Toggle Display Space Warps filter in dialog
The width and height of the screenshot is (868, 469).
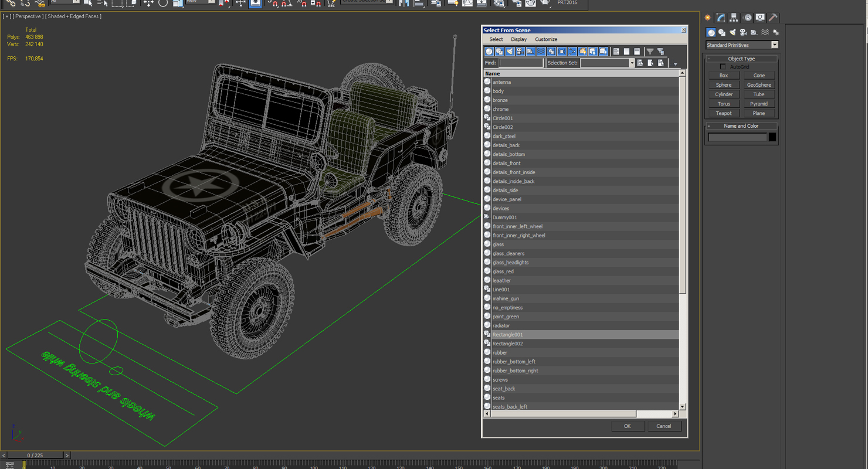(x=541, y=52)
